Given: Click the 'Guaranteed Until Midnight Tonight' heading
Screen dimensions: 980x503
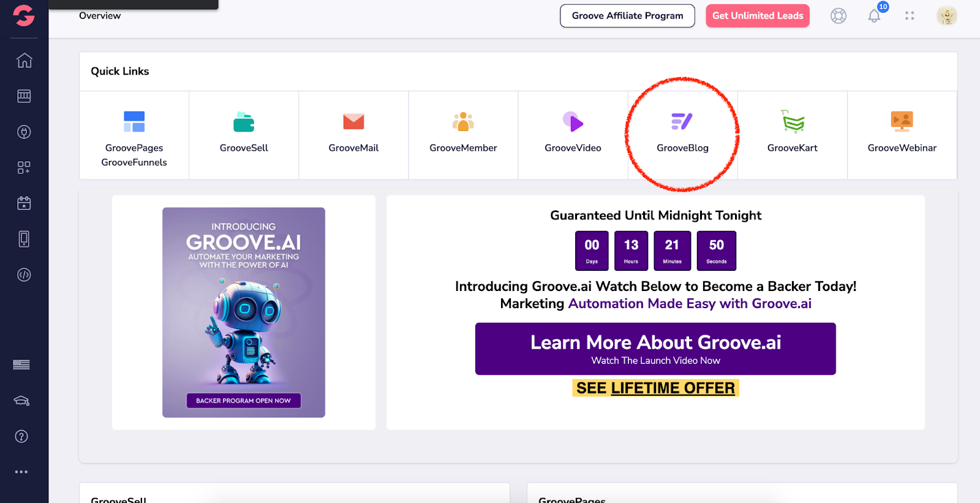Looking at the screenshot, I should pos(655,215).
